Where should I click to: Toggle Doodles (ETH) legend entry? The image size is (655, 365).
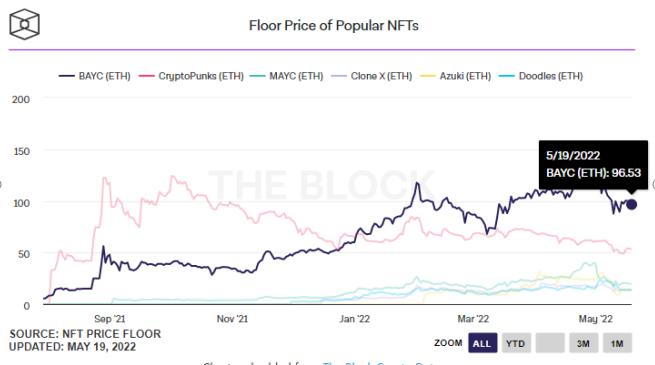tap(541, 76)
